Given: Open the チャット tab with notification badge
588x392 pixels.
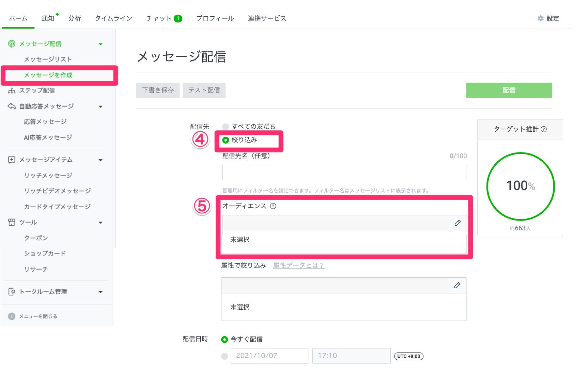Looking at the screenshot, I should 159,18.
